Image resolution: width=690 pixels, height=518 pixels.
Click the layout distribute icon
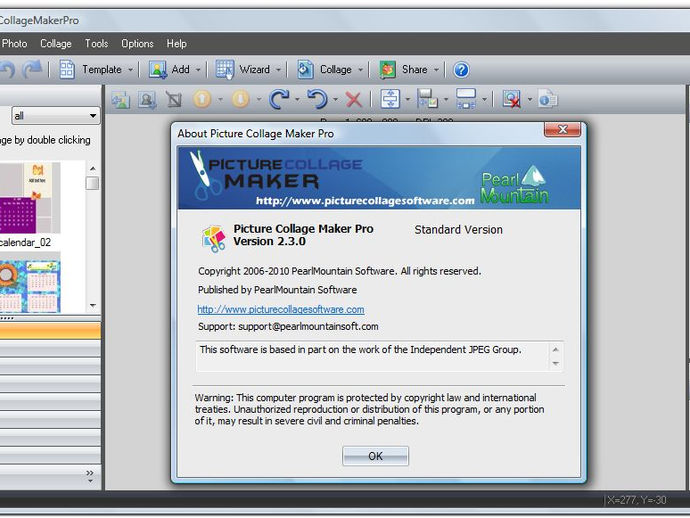tap(466, 99)
